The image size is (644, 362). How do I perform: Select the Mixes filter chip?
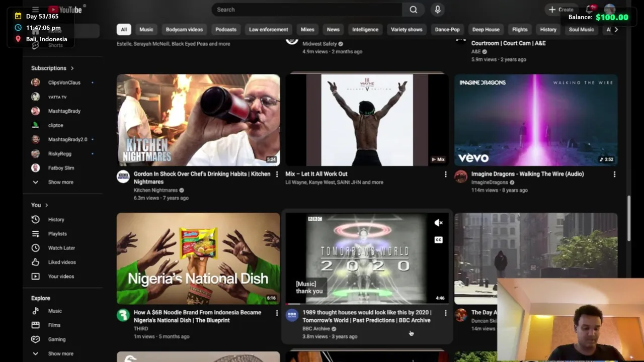click(x=307, y=30)
